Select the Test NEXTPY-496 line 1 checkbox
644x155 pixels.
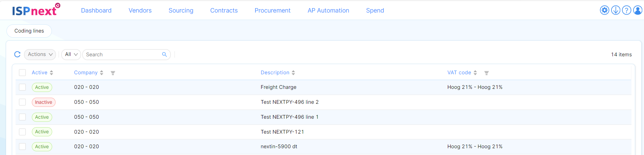click(22, 117)
